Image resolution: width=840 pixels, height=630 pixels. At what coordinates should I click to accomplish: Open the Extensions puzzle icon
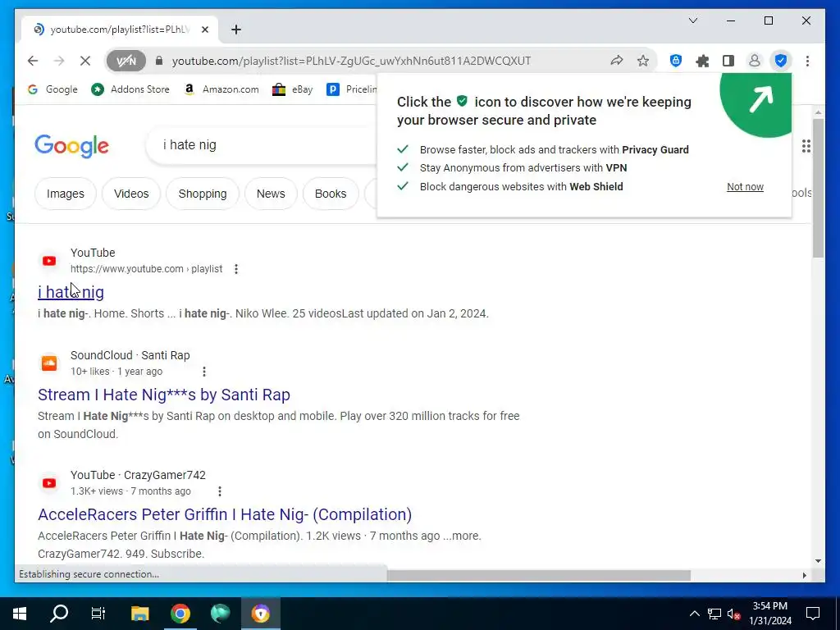[702, 61]
